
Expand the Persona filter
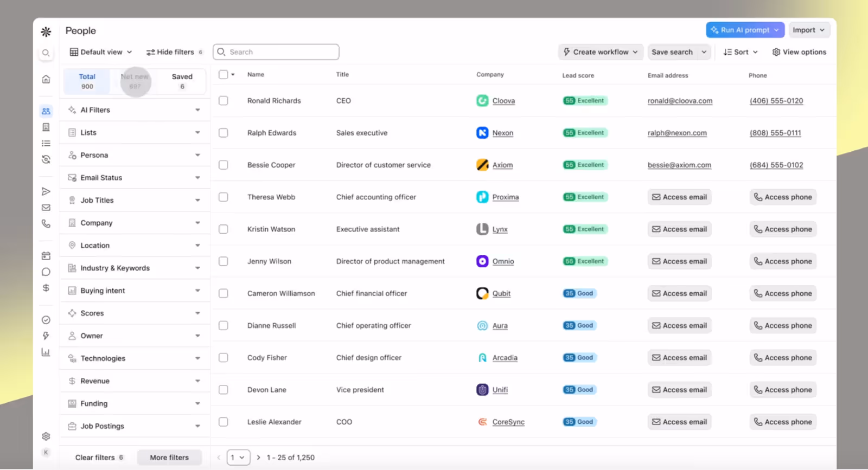click(135, 155)
